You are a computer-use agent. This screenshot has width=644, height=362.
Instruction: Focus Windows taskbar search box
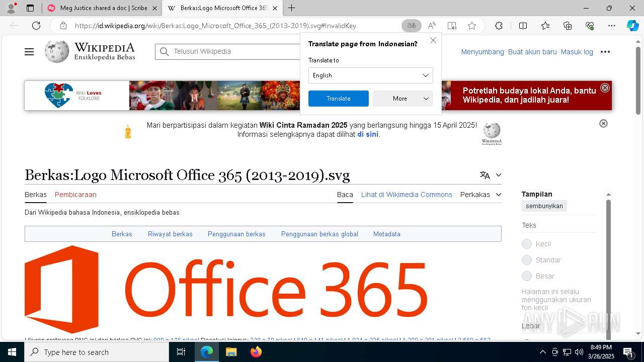click(x=97, y=352)
